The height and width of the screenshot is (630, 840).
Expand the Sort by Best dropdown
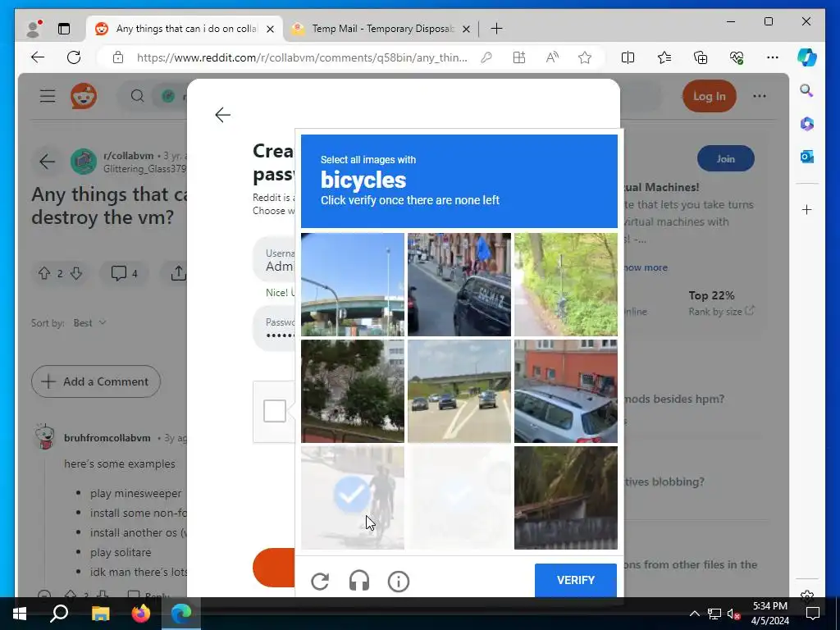89,323
